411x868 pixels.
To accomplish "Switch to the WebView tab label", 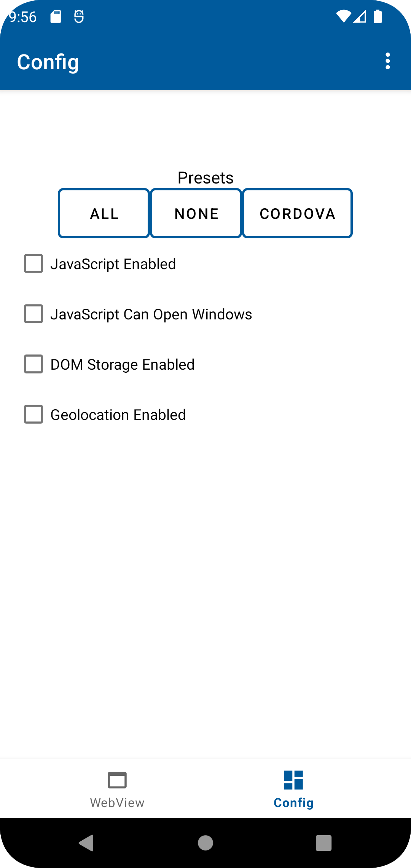I will coord(117,803).
